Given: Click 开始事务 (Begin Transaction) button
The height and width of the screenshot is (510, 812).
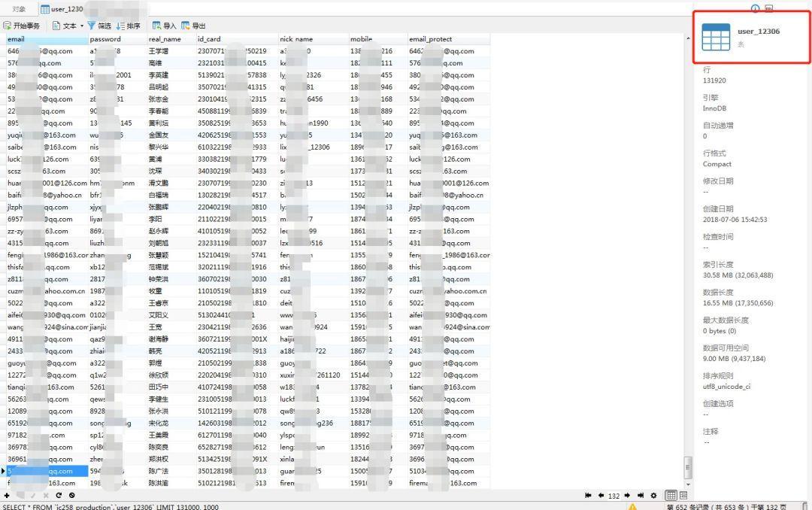Looking at the screenshot, I should [22, 26].
